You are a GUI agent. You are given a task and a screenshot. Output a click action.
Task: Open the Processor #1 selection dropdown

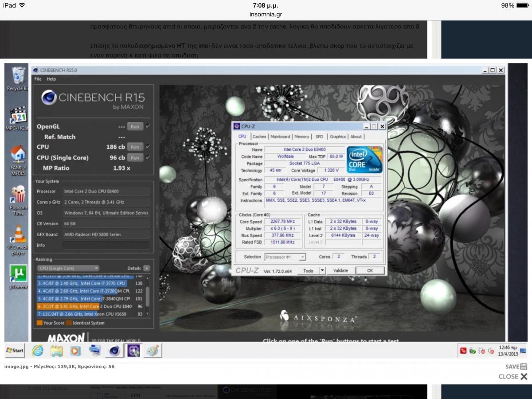(285, 257)
